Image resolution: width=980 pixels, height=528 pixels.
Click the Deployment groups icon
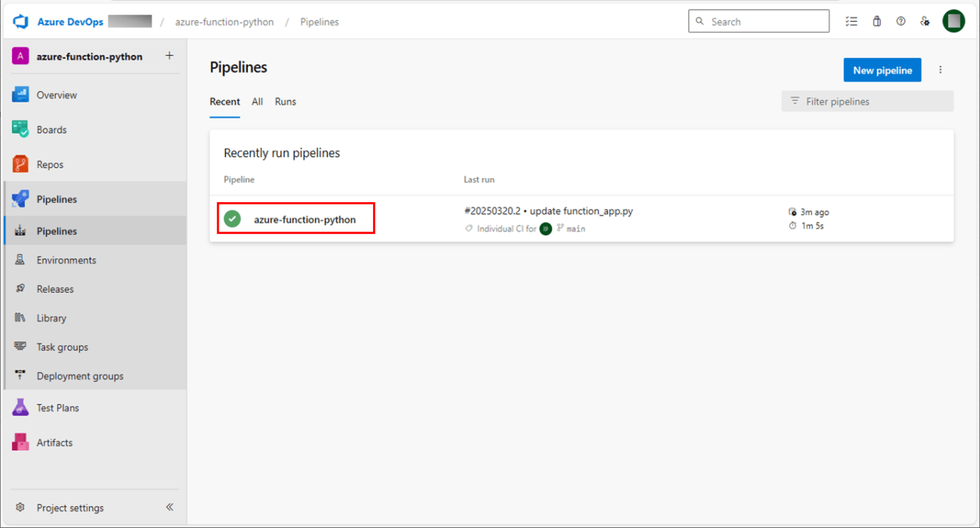click(x=20, y=376)
